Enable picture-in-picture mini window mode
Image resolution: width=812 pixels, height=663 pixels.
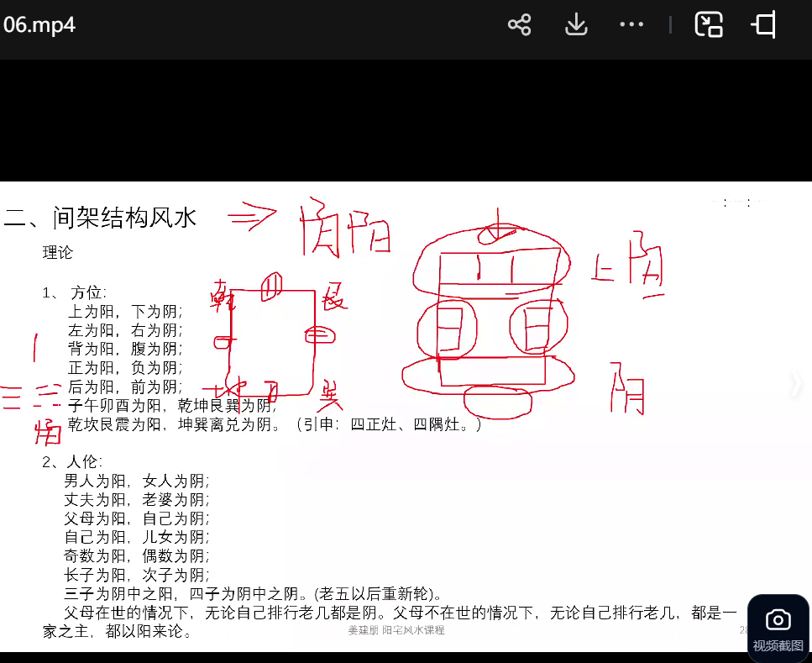[709, 25]
